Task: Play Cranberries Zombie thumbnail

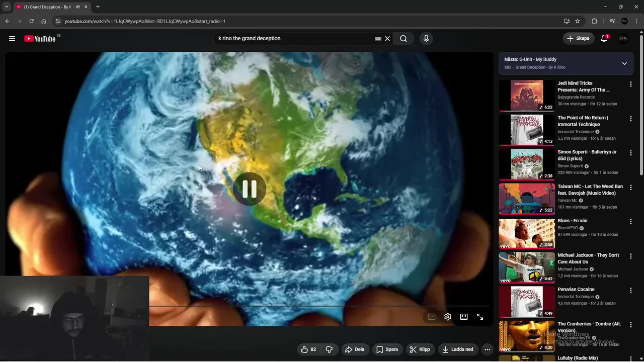Action: click(527, 336)
